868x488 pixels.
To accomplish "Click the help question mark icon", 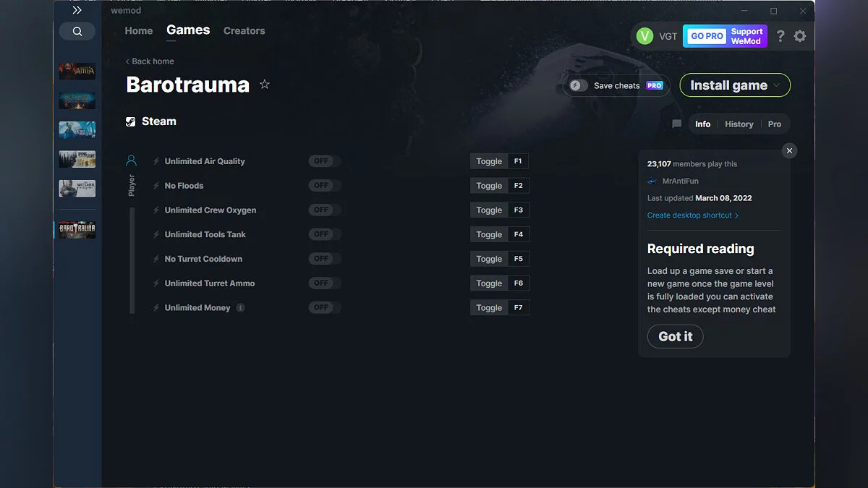I will 780,35.
